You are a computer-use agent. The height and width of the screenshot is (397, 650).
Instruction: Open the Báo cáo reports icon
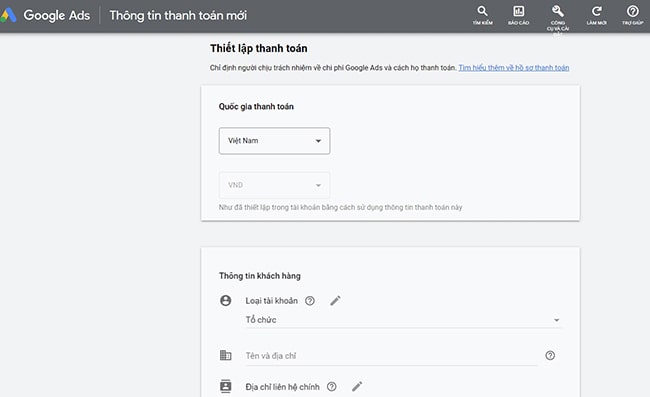518,15
